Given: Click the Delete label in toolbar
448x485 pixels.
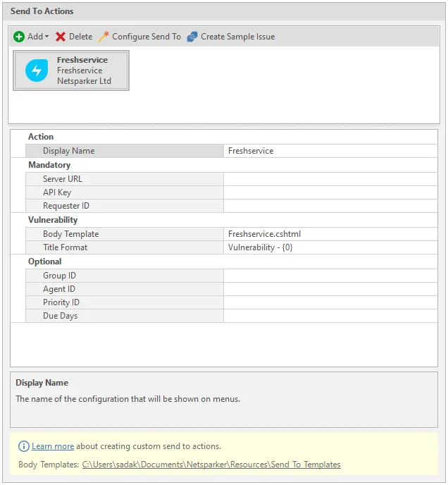Looking at the screenshot, I should click(81, 37).
